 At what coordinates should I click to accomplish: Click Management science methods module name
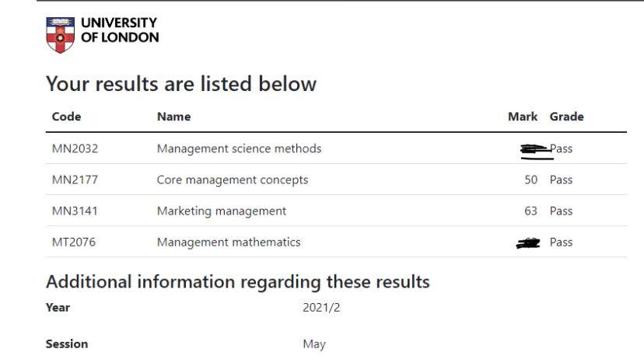pyautogui.click(x=239, y=148)
